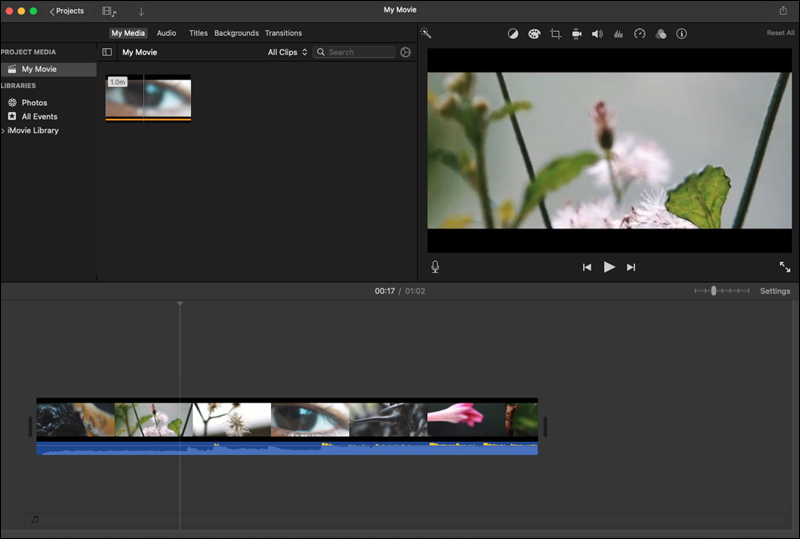Toggle full screen playback
This screenshot has height=539, width=800.
pos(785,267)
